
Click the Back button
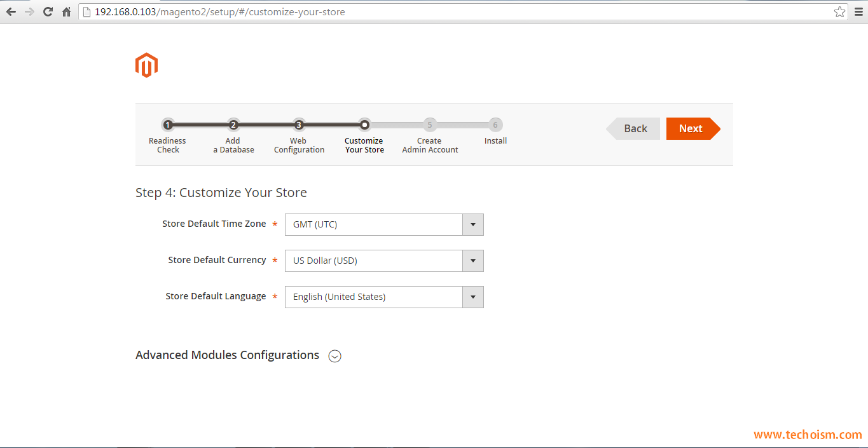click(x=633, y=128)
